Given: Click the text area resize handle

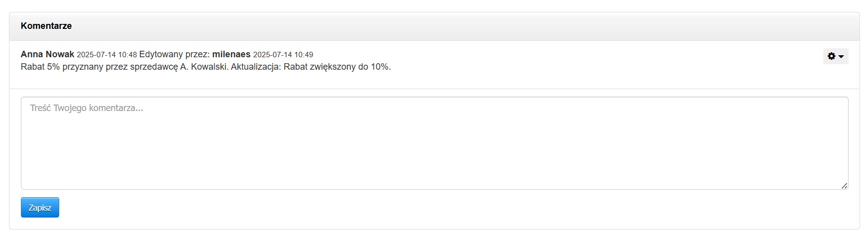Looking at the screenshot, I should pyautogui.click(x=844, y=186).
